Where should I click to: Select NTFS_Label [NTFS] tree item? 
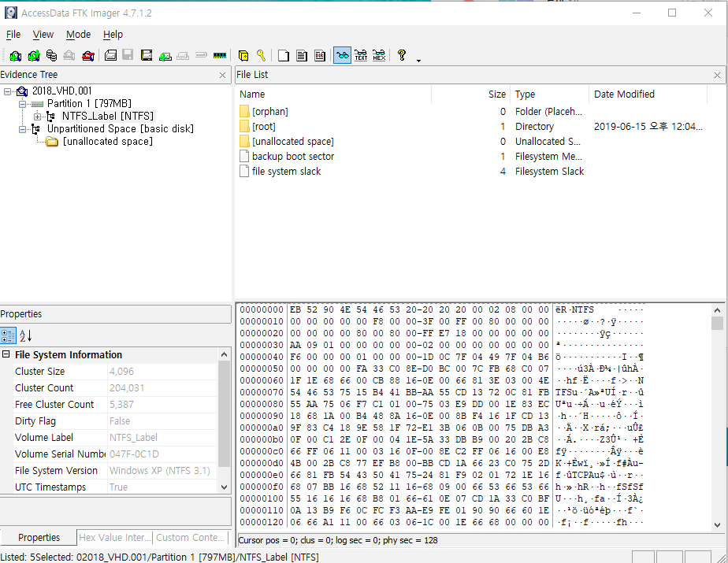[108, 116]
